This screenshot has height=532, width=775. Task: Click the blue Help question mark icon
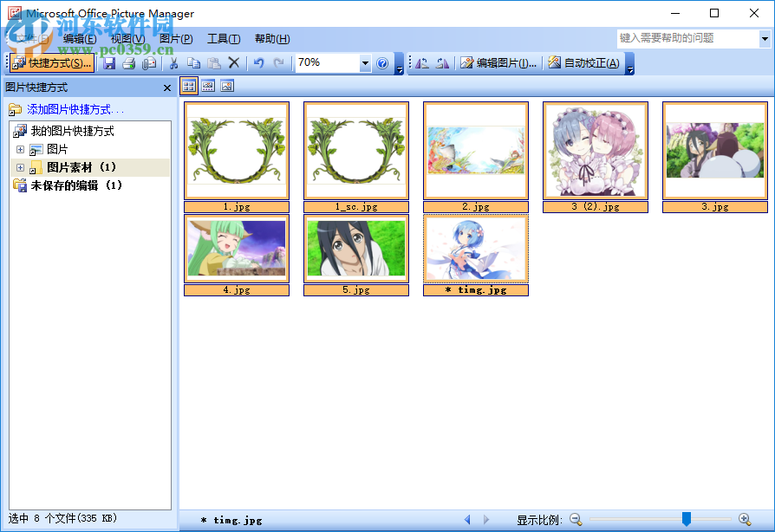coord(382,63)
